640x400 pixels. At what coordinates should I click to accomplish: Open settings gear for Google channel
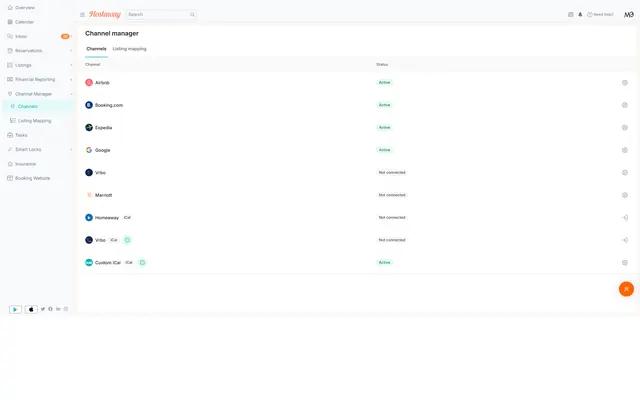[x=624, y=150]
